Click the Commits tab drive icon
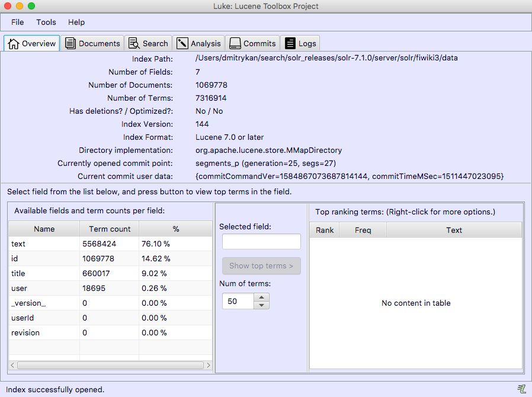 235,43
